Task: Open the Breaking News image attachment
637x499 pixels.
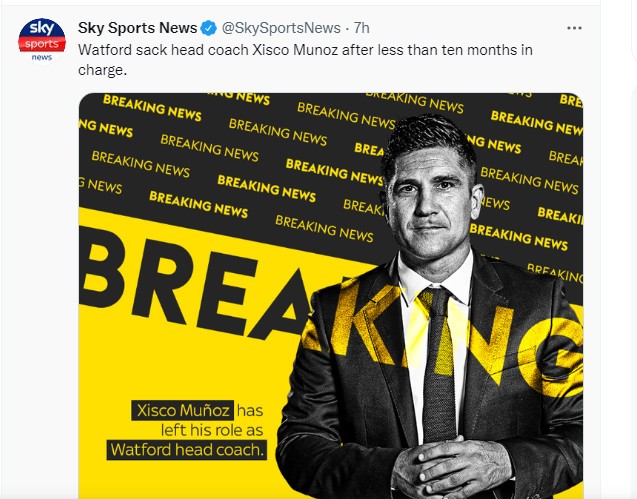Action: click(x=331, y=296)
